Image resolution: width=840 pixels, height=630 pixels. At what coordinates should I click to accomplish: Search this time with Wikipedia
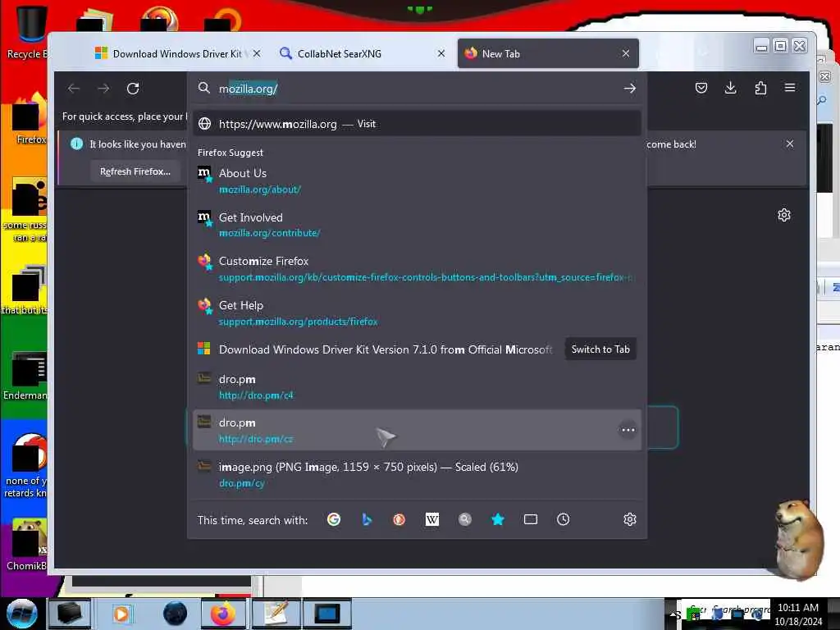pyautogui.click(x=431, y=519)
